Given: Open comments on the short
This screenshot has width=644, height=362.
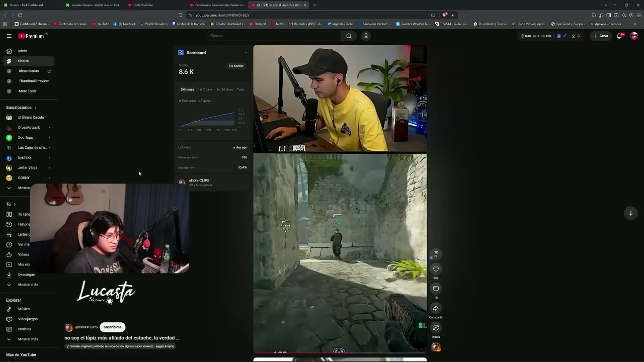Looking at the screenshot, I should (436, 289).
